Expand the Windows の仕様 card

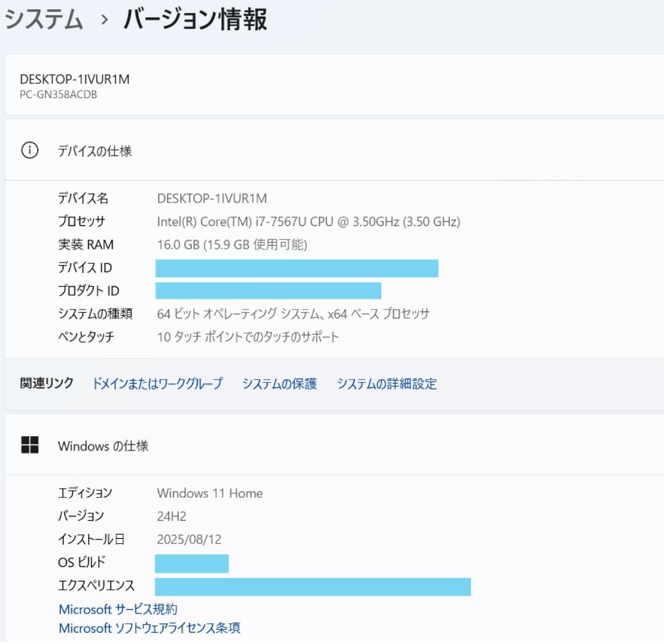point(332,446)
